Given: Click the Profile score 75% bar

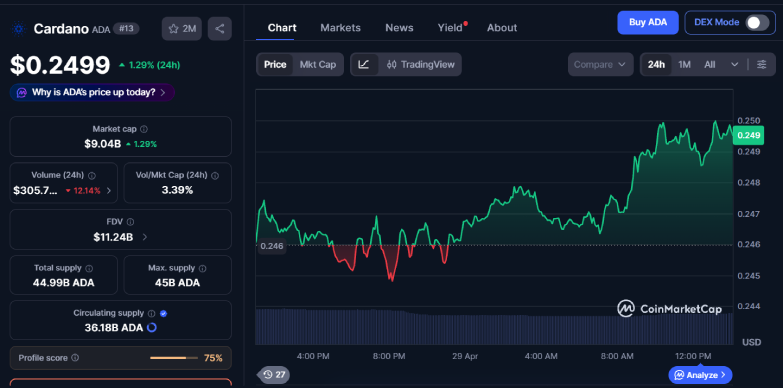Looking at the screenshot, I should (174, 358).
